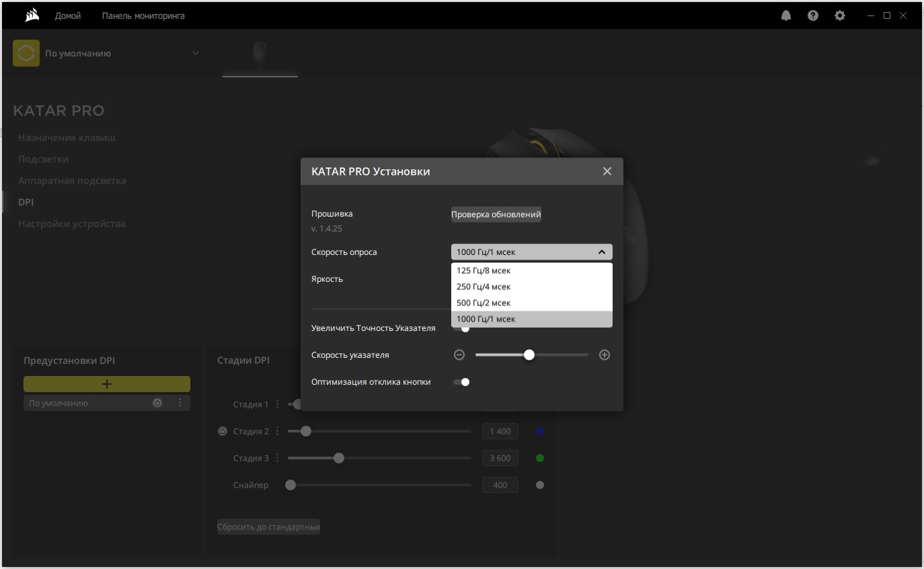Click the Предустановки DPI panel title
Viewport: 924px width, 569px height.
(x=69, y=361)
